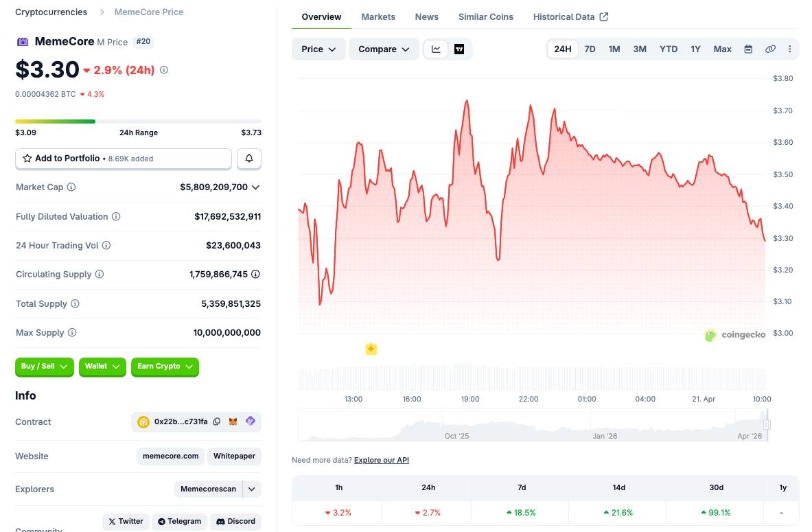The width and height of the screenshot is (812, 532).
Task: Toggle the Max timeframe button
Action: coord(722,49)
